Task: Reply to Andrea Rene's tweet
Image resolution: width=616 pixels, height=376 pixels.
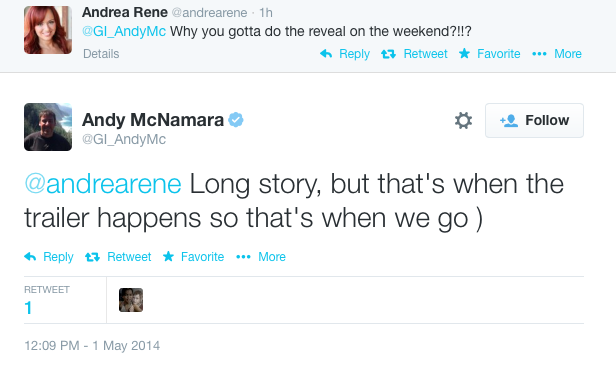Action: [x=345, y=54]
